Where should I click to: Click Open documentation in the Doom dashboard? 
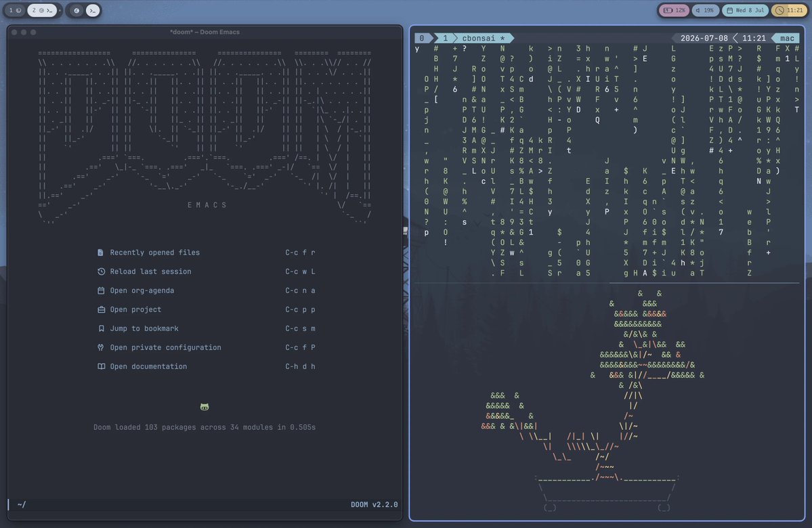click(x=148, y=366)
